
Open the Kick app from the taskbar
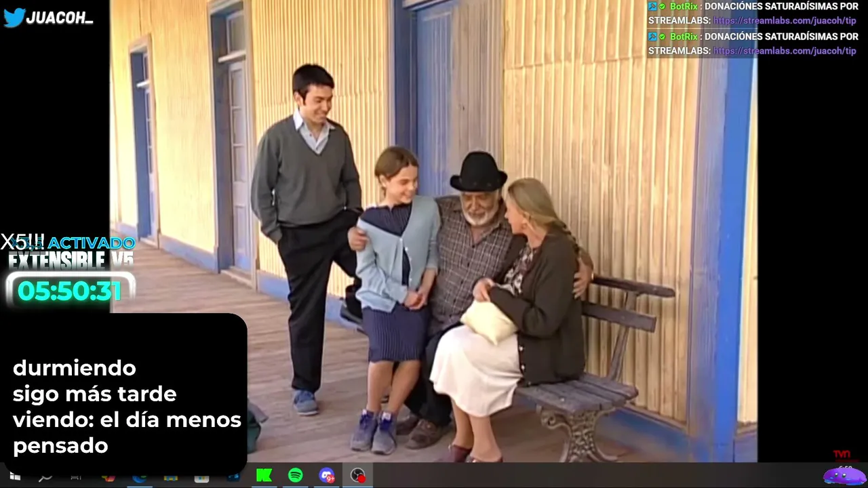click(264, 476)
